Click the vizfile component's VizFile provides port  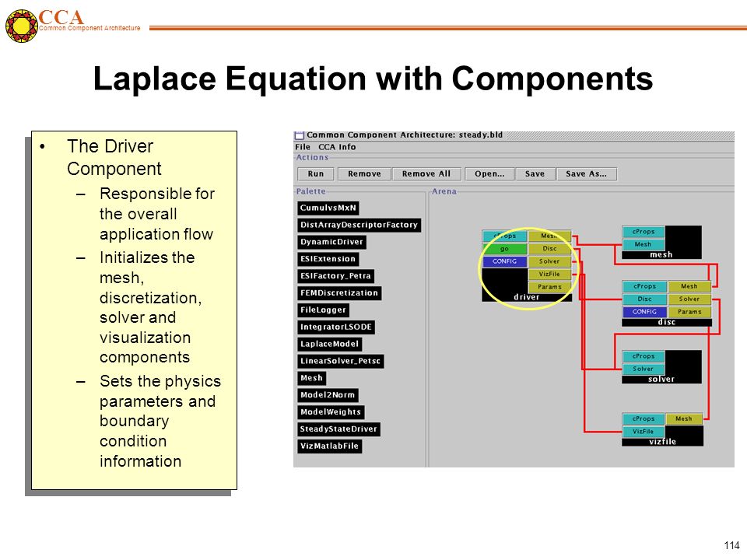pyautogui.click(x=644, y=432)
